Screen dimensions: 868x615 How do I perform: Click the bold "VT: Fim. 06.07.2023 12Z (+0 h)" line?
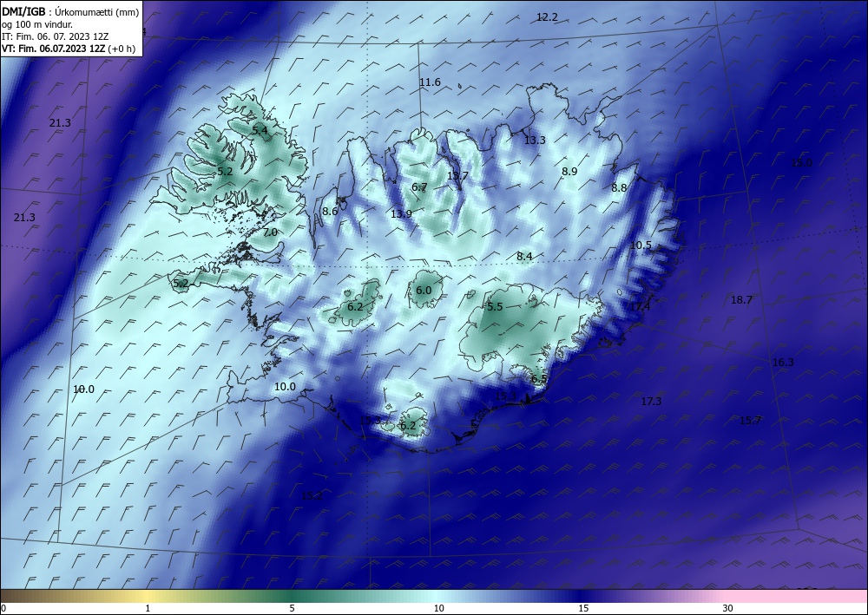tap(68, 48)
